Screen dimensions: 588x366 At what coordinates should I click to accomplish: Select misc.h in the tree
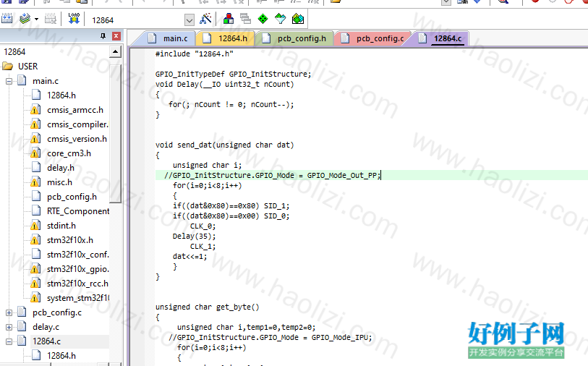tap(59, 182)
